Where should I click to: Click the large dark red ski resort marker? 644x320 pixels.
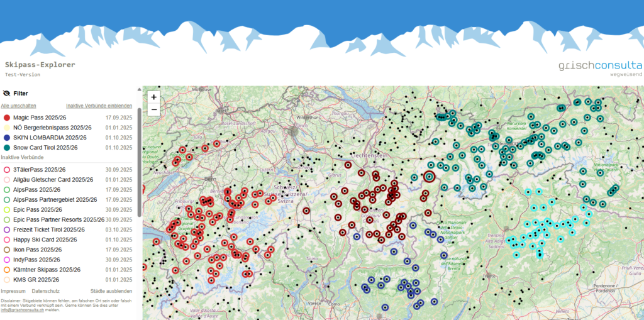point(430,177)
